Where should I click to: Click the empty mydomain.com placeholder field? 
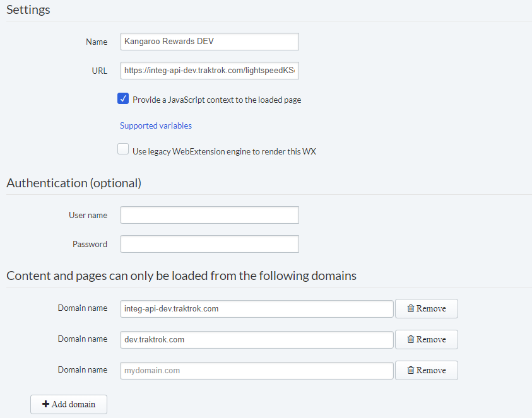tap(256, 371)
